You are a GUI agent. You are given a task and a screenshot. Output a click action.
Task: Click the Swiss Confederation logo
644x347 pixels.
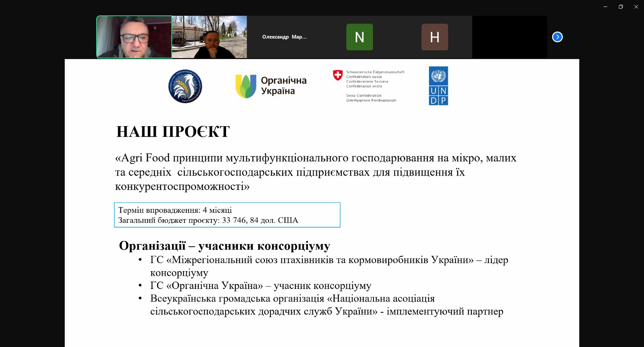(369, 86)
